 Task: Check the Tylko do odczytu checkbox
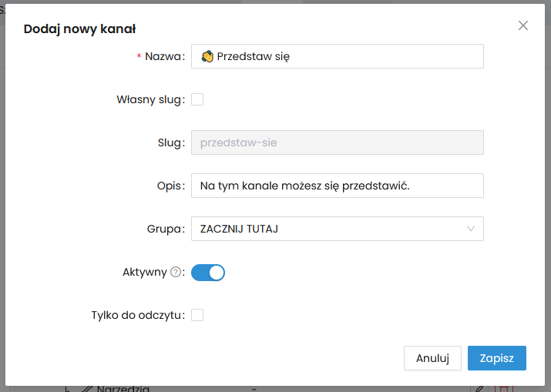(197, 315)
